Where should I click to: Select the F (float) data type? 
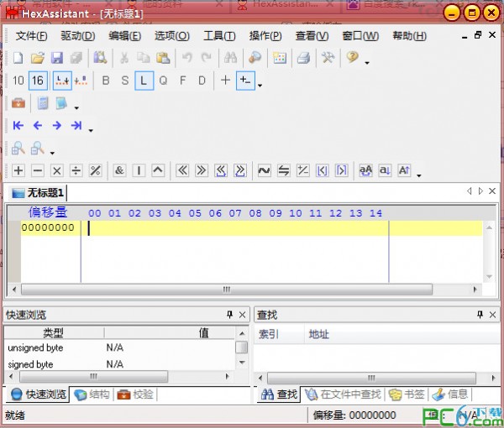pyautogui.click(x=182, y=81)
